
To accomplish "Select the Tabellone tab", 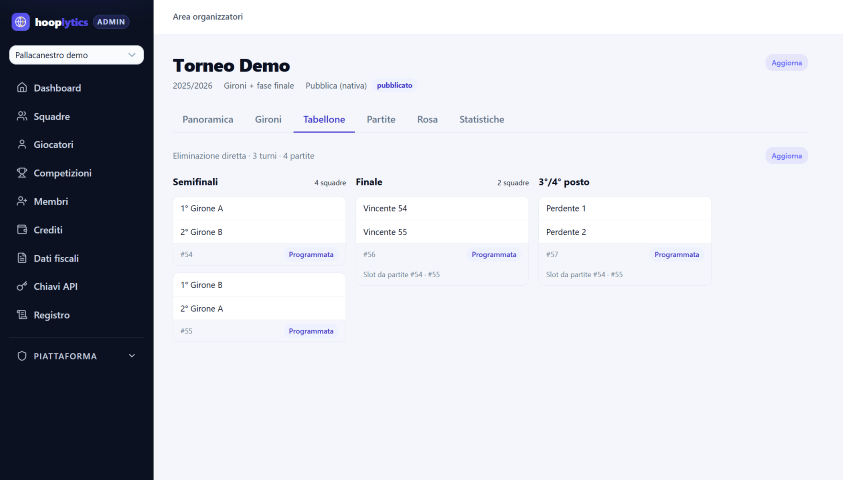I will pos(324,119).
